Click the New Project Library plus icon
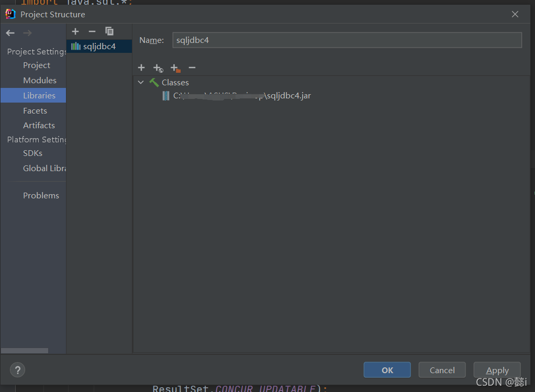The image size is (535, 392). 75,31
